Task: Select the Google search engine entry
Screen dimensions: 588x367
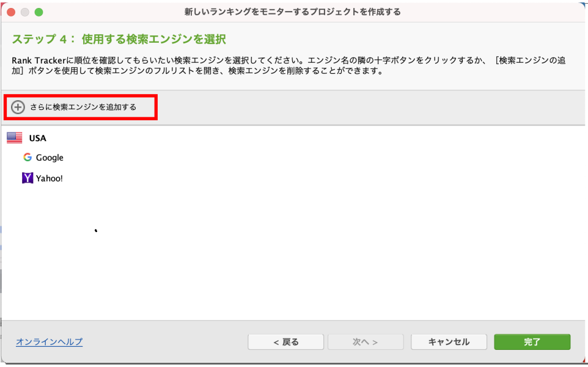Action: (50, 158)
